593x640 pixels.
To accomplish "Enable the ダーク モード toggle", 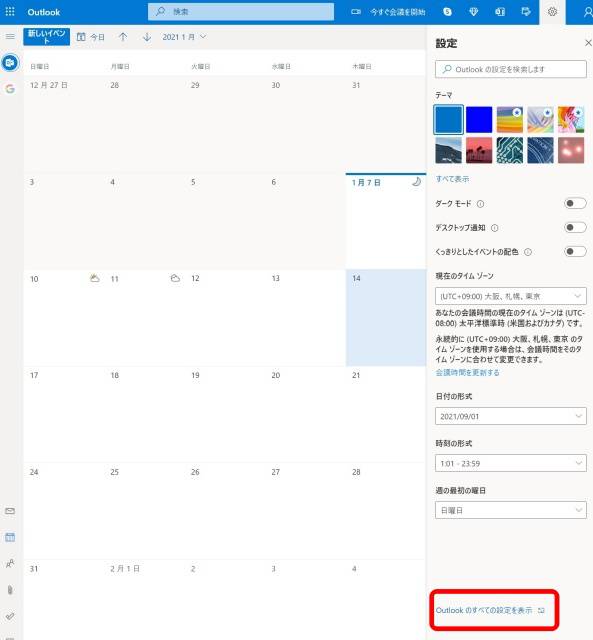I will point(575,203).
